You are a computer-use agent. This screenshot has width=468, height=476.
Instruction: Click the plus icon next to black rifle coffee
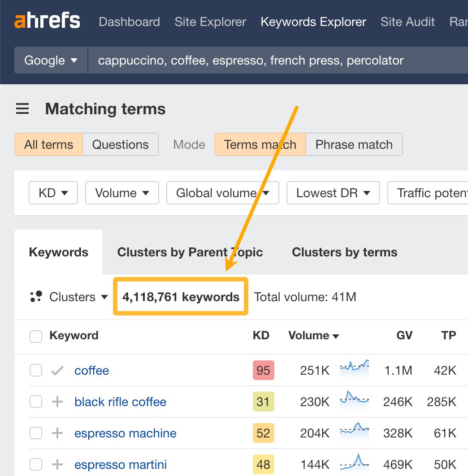pos(57,402)
